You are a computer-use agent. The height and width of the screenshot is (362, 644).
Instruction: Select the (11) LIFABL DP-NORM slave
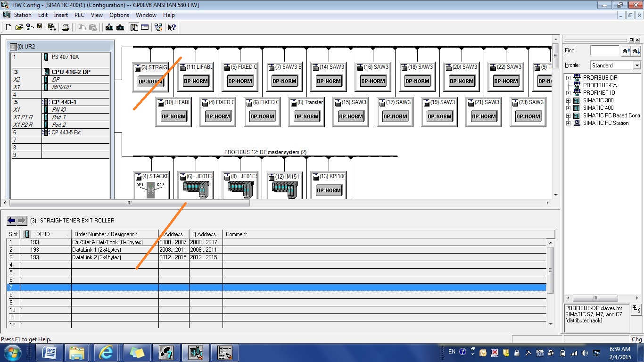(195, 77)
